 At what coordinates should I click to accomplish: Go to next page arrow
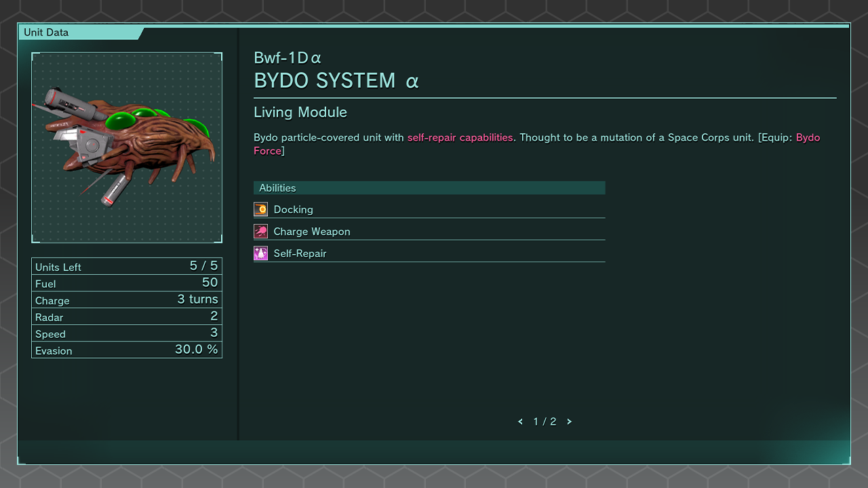click(x=569, y=422)
